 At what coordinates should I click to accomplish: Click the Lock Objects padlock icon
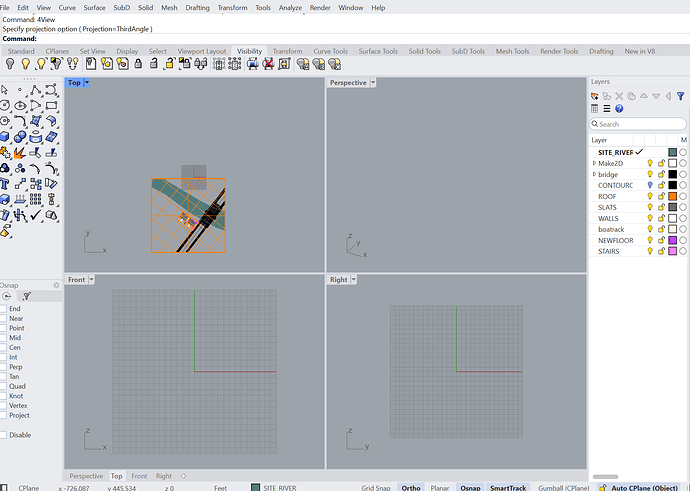coord(138,64)
